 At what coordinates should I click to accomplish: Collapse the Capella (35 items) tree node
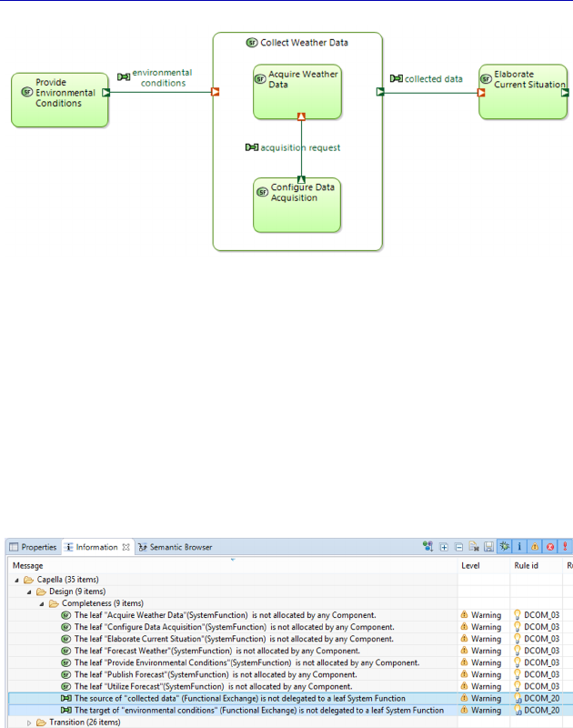pos(16,580)
